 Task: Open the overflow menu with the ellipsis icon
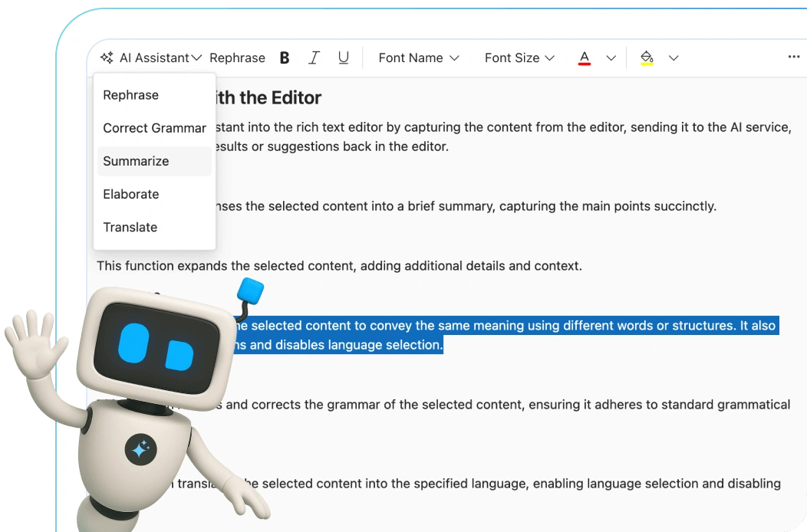pyautogui.click(x=795, y=57)
